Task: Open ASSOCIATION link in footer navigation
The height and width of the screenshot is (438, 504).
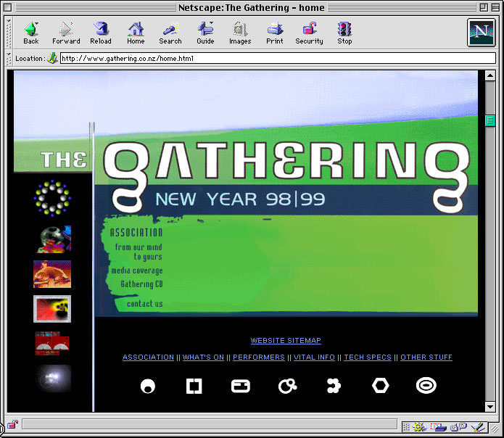Action: (x=148, y=358)
